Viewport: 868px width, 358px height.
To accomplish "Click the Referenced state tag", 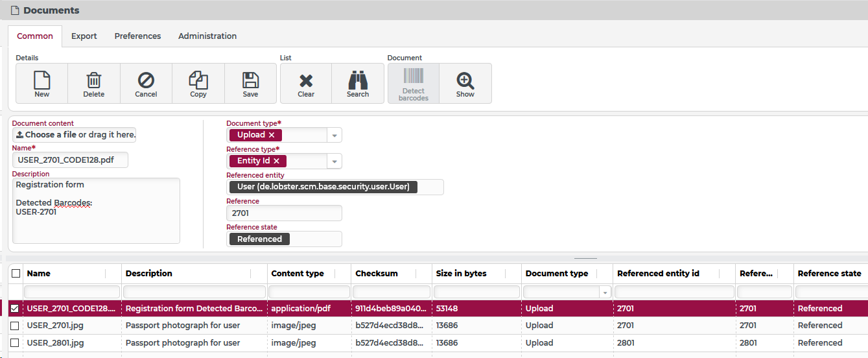I will [x=259, y=239].
